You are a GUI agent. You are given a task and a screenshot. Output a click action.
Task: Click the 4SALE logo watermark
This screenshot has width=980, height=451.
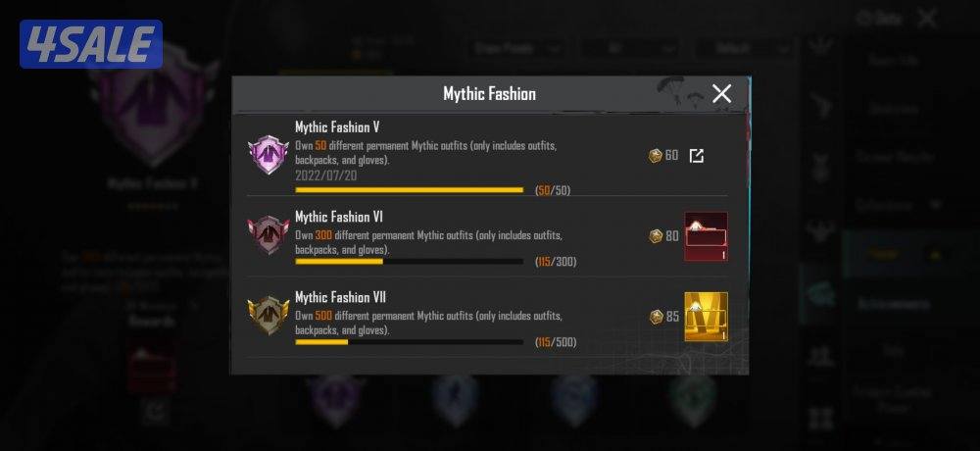click(91, 44)
